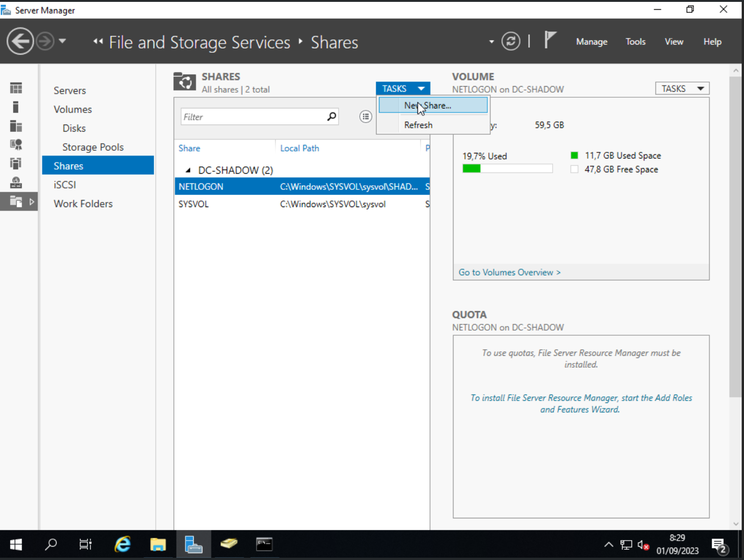This screenshot has width=744, height=560.
Task: Open Internet Explorer from the taskbar
Action: click(x=123, y=544)
